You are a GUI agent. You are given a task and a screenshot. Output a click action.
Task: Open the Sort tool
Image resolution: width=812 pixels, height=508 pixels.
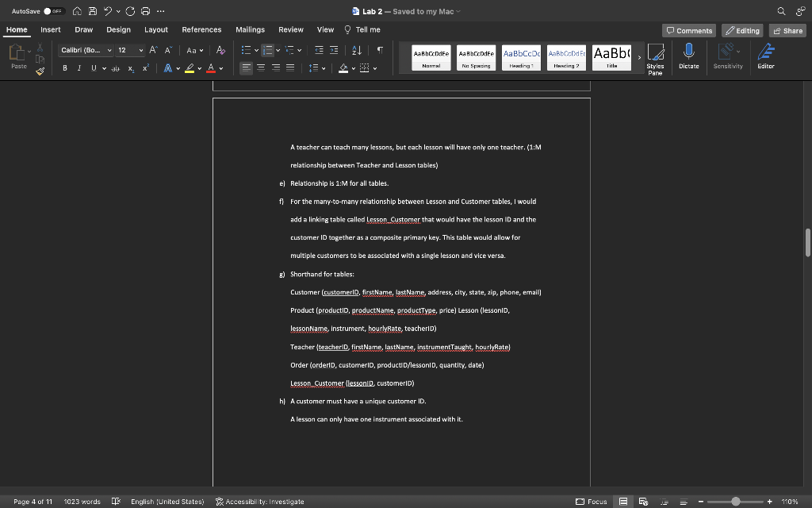(356, 49)
